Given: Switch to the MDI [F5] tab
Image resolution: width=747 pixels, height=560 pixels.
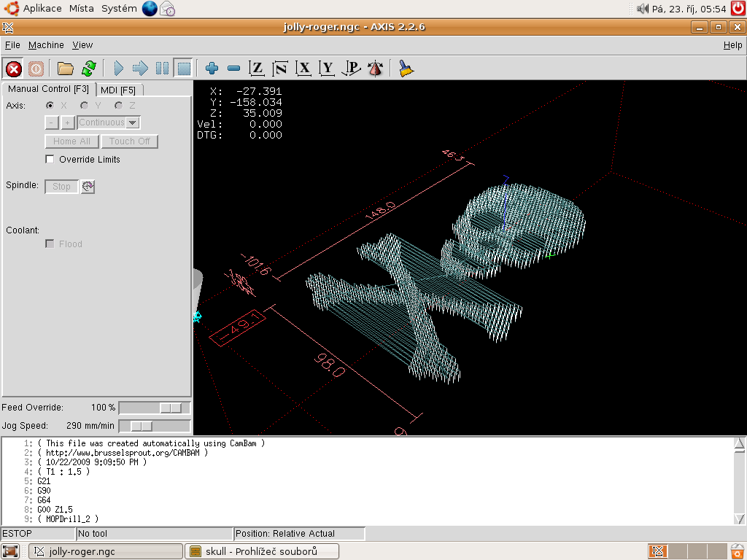Looking at the screenshot, I should [x=118, y=90].
